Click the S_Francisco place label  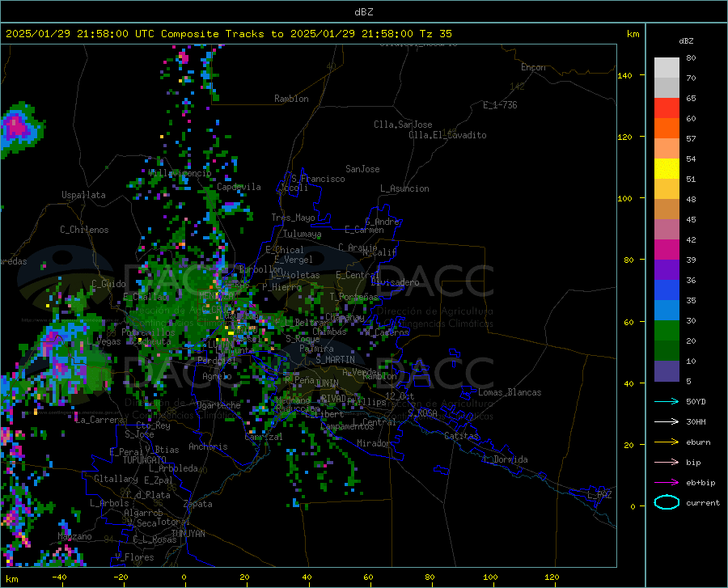[x=318, y=179]
